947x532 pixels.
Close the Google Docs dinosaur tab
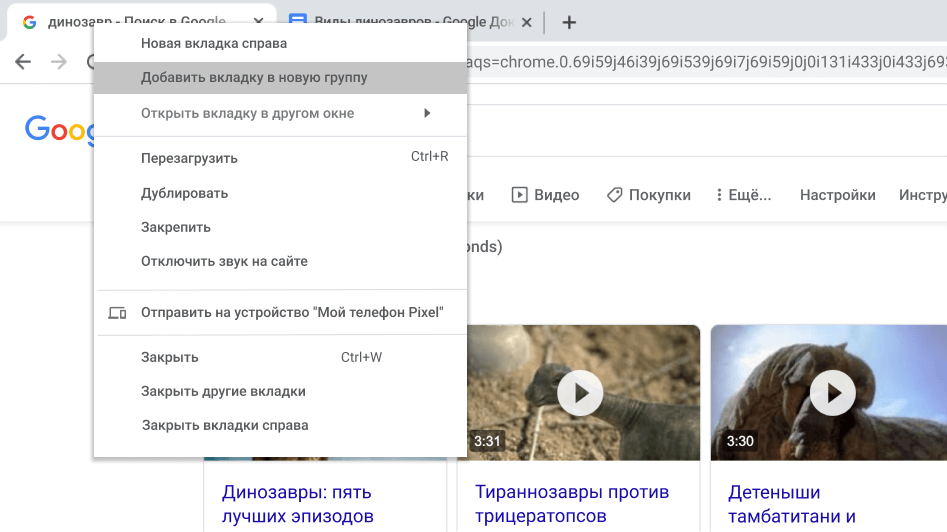525,22
